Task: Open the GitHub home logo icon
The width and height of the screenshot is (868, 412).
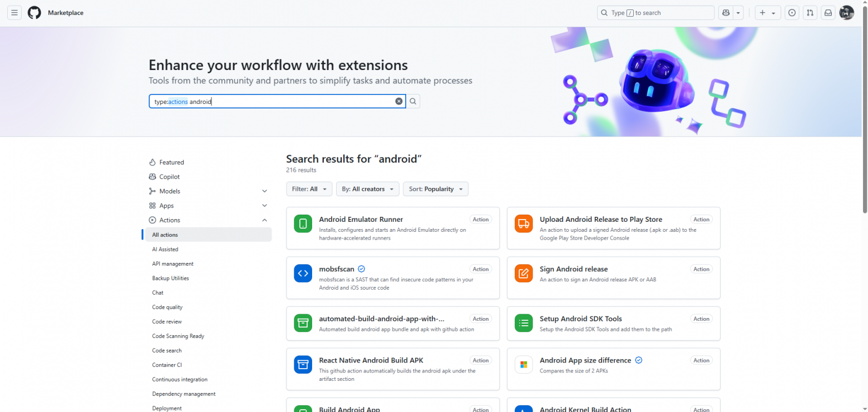Action: (x=34, y=12)
